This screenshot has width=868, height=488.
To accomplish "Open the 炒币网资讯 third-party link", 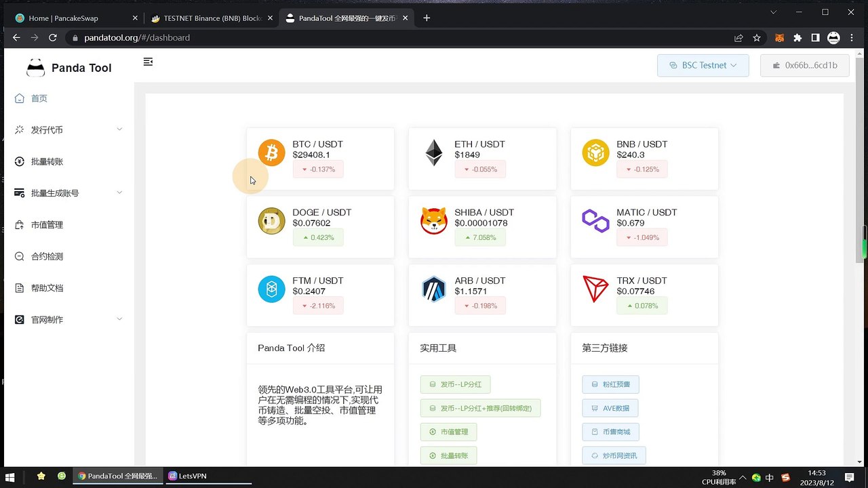I will click(614, 455).
